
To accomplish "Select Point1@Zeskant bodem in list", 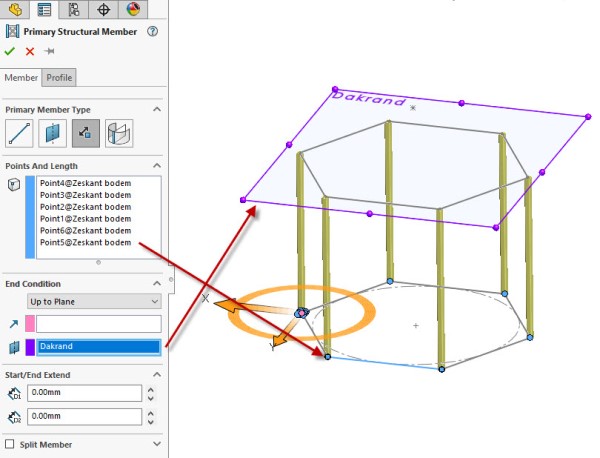I will click(x=85, y=219).
